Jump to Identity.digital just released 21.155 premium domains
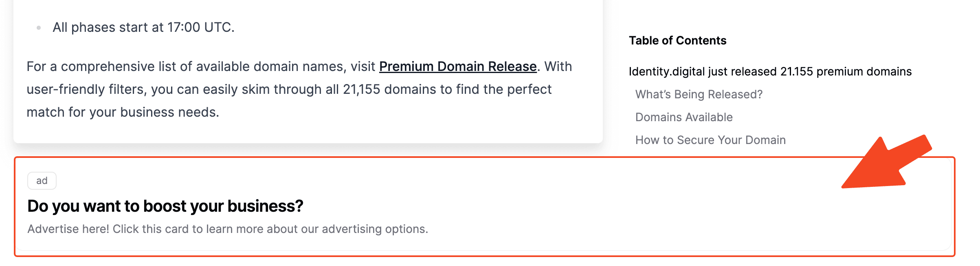Screen dimensions: 980x266 coord(770,71)
